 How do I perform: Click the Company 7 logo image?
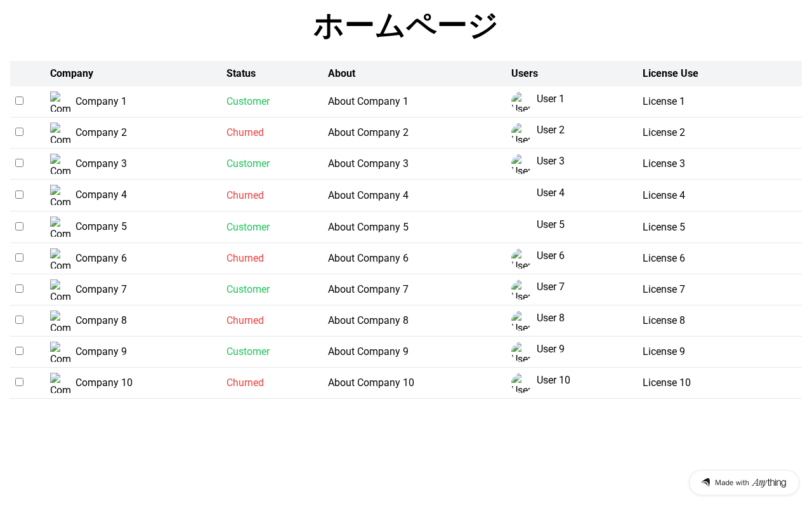[x=60, y=290]
